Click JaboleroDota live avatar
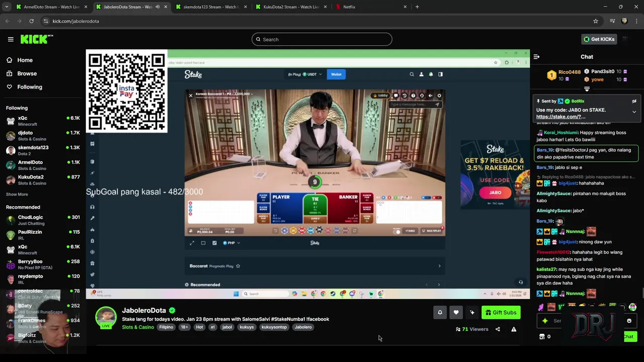644x362 pixels. (106, 318)
